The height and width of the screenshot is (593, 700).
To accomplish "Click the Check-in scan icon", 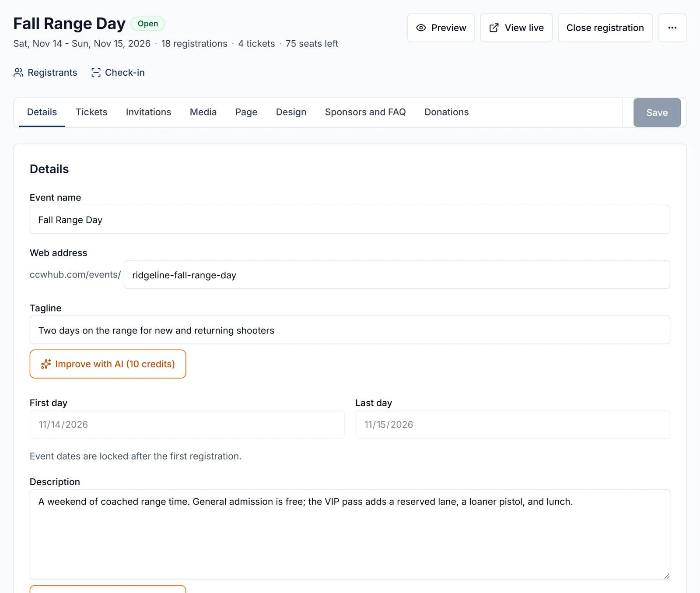I will [x=96, y=73].
